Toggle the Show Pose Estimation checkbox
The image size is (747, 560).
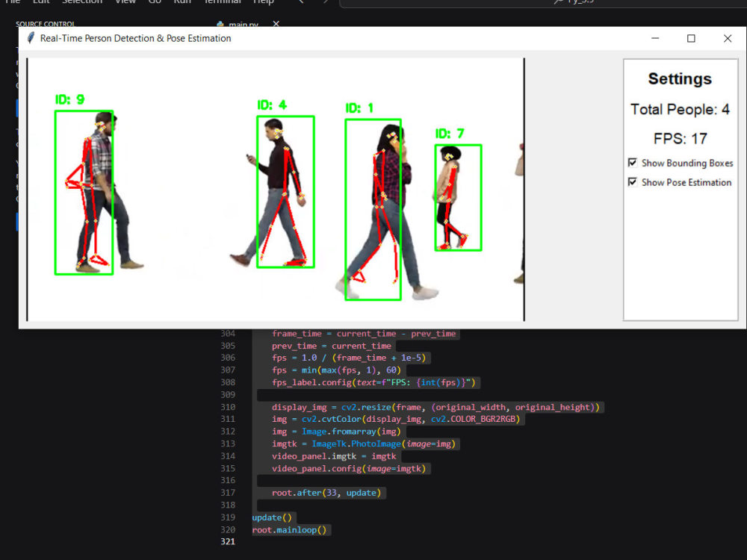click(633, 182)
